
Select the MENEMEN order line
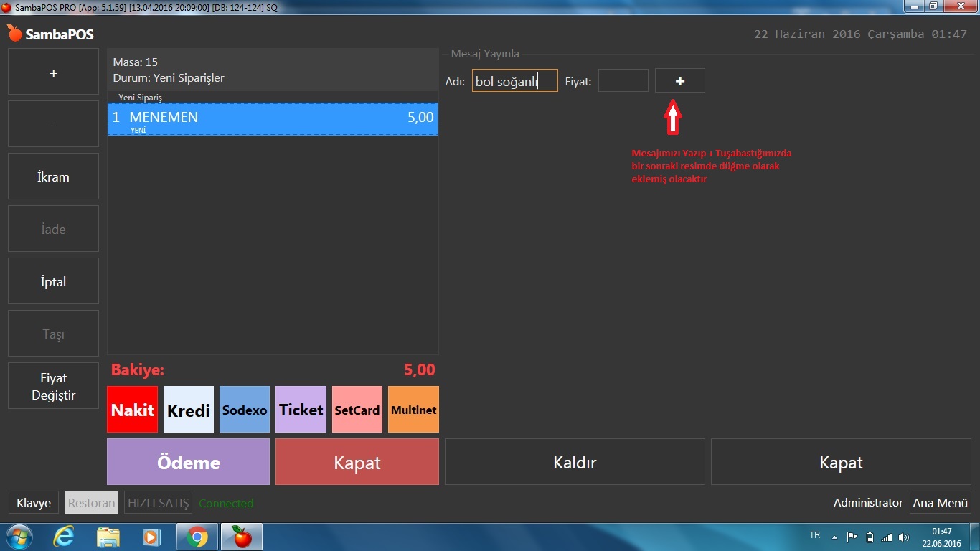tap(273, 119)
